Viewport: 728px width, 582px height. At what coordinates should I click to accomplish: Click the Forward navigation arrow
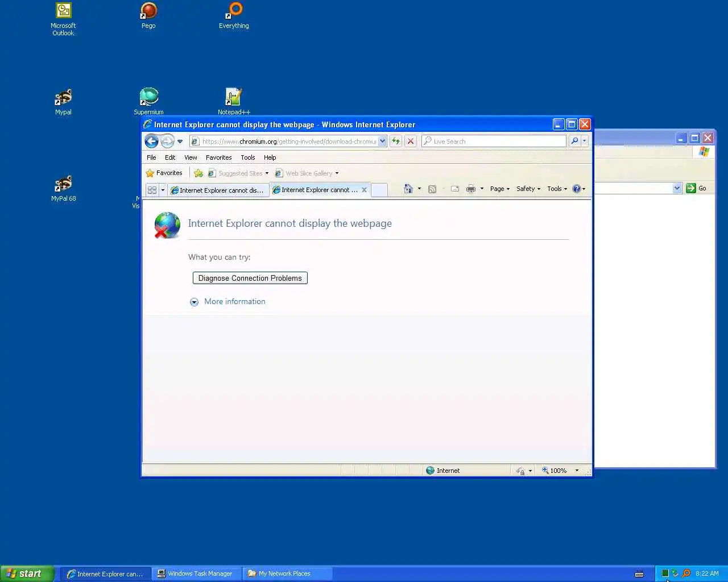point(167,141)
